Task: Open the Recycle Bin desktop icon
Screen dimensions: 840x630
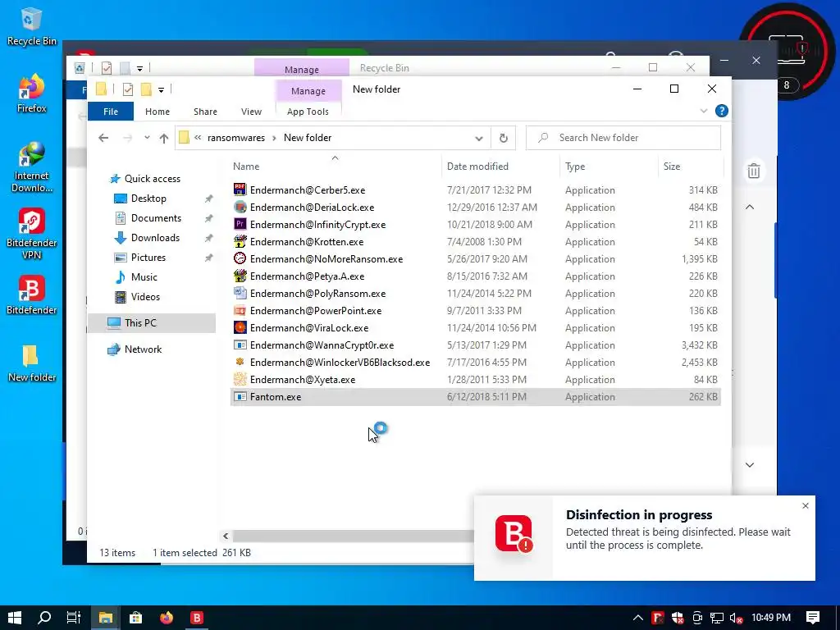Action: [x=32, y=26]
